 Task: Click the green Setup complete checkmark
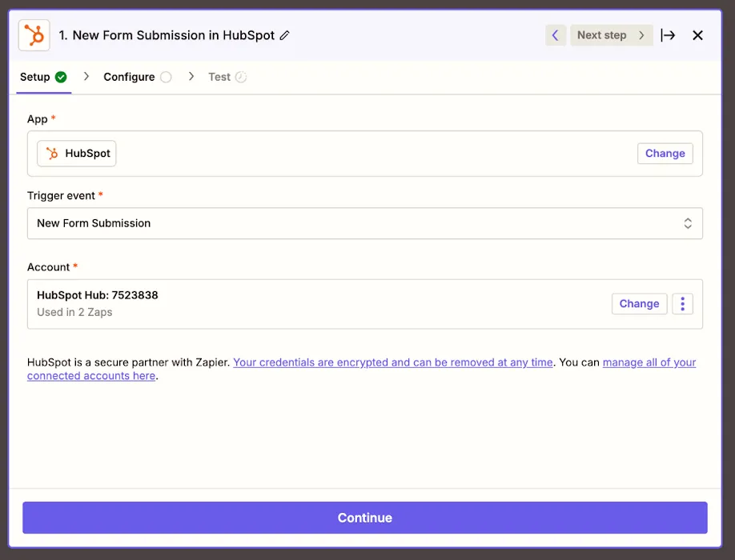click(61, 77)
